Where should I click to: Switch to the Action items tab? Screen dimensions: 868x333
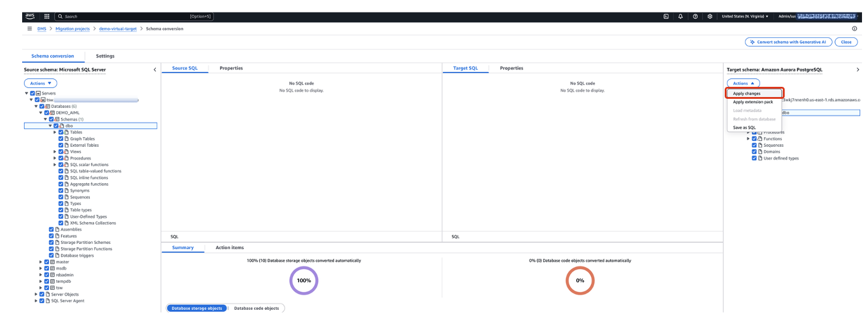coord(230,247)
